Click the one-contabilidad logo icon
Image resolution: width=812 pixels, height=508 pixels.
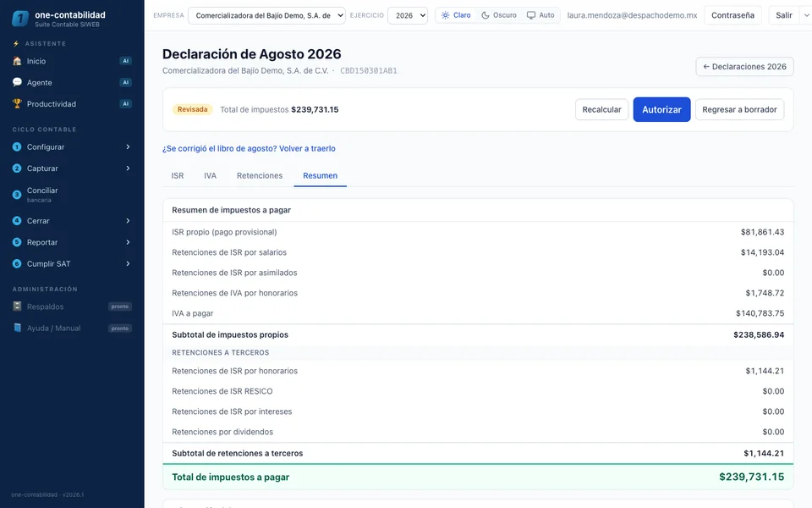(x=19, y=19)
